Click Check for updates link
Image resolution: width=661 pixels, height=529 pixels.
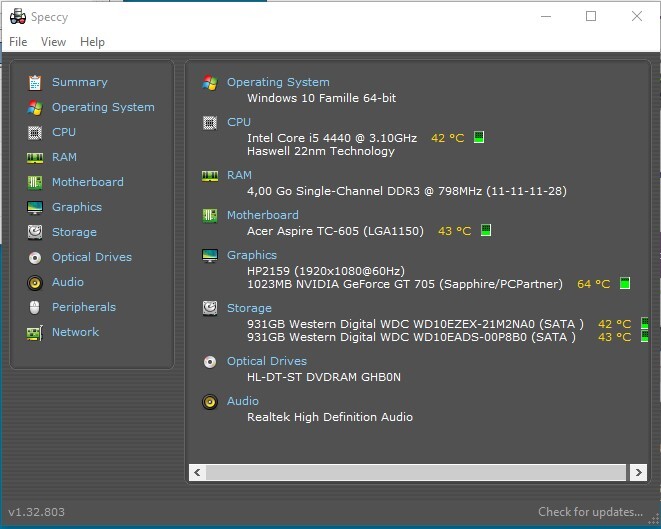click(590, 512)
